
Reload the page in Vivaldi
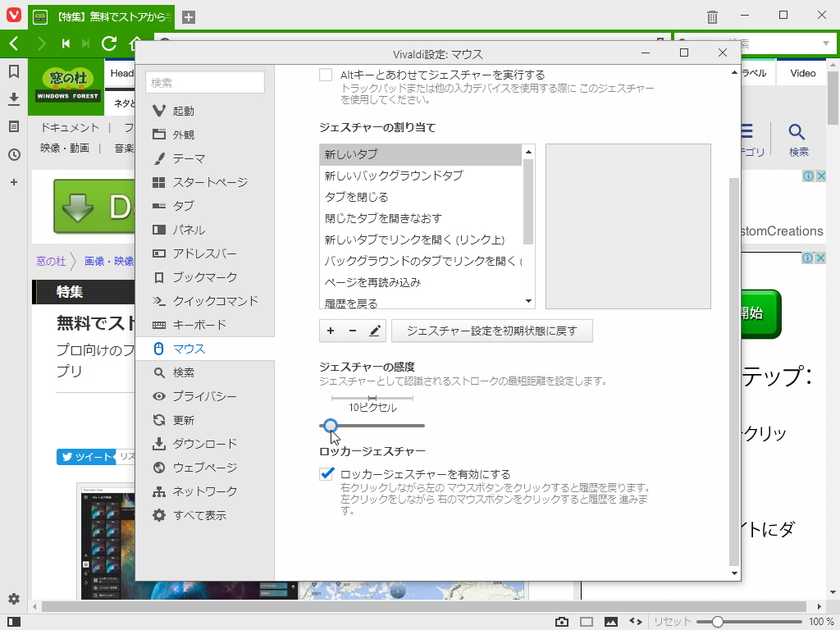click(x=109, y=43)
